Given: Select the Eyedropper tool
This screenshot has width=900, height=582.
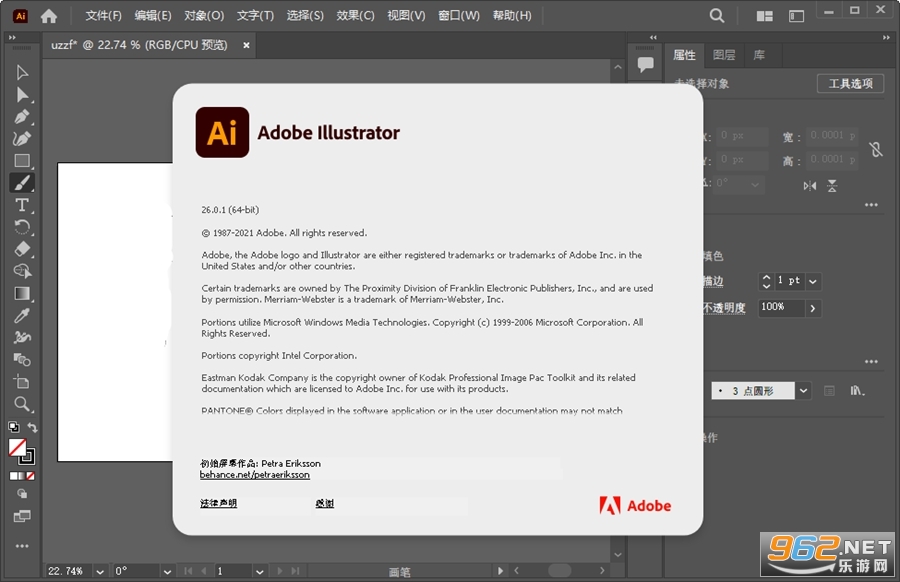Looking at the screenshot, I should click(22, 316).
